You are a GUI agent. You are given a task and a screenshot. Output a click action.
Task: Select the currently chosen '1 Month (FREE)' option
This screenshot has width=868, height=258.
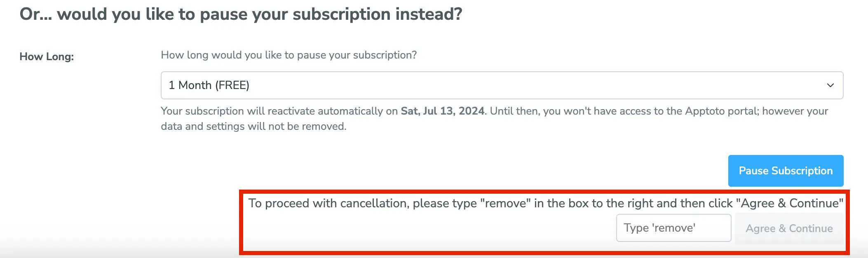(x=209, y=85)
